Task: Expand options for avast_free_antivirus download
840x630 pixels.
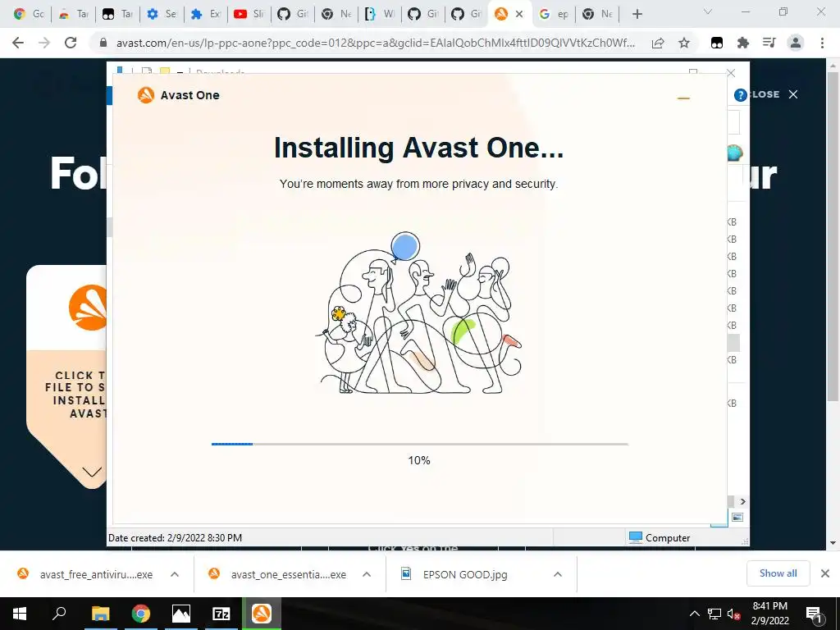Action: tap(174, 574)
